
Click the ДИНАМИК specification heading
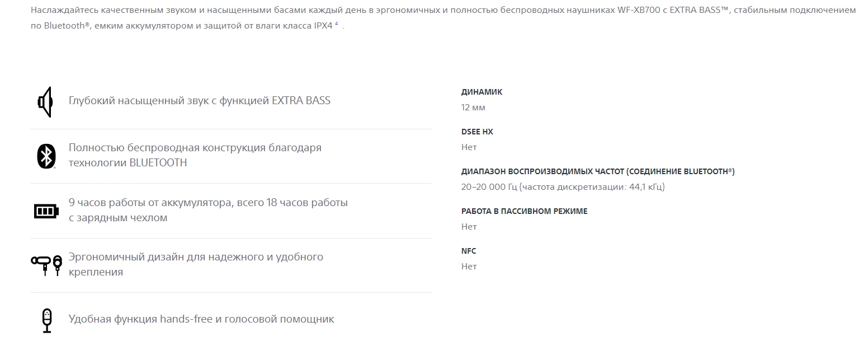(482, 92)
